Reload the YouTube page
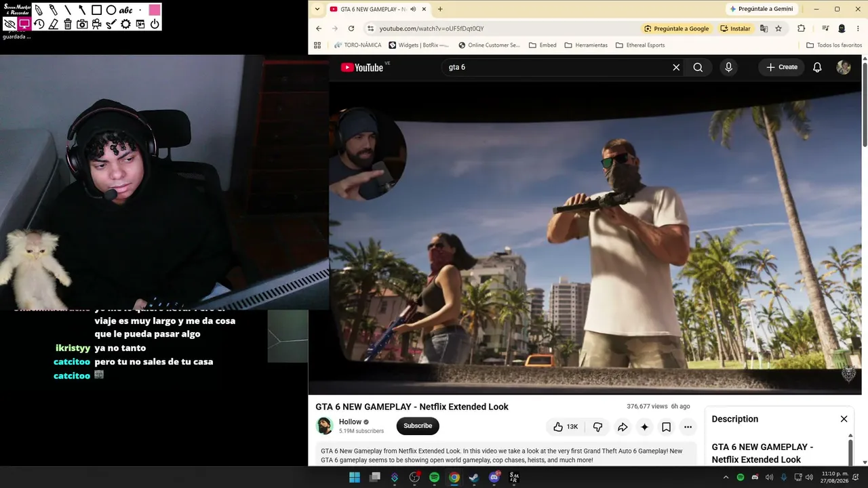This screenshot has height=488, width=868. click(351, 28)
